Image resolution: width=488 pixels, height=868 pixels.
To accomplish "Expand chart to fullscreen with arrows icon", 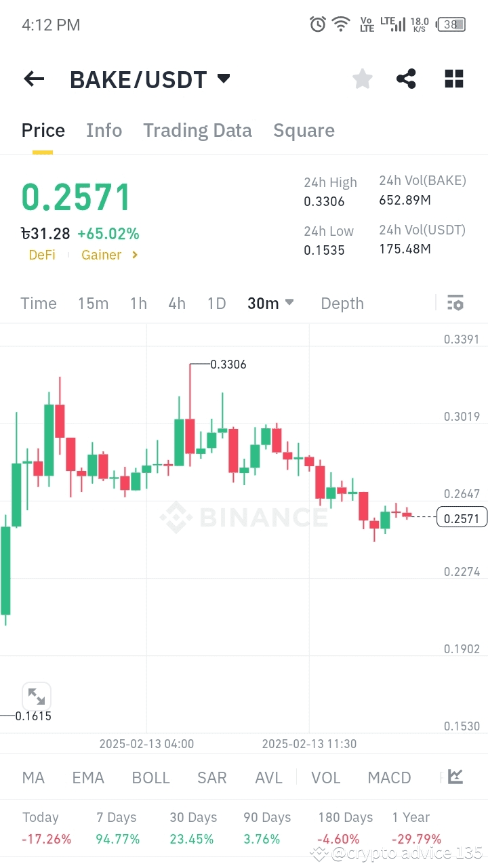I will point(37,697).
